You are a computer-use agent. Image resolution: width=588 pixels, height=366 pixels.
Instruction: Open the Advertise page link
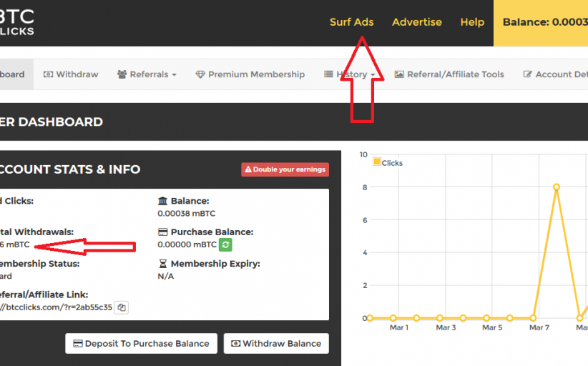tap(417, 22)
